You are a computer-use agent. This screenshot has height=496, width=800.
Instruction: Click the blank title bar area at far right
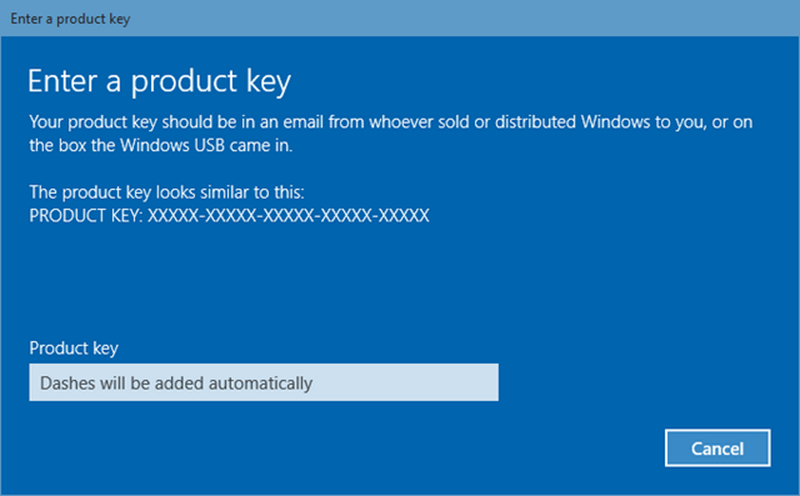click(700, 18)
